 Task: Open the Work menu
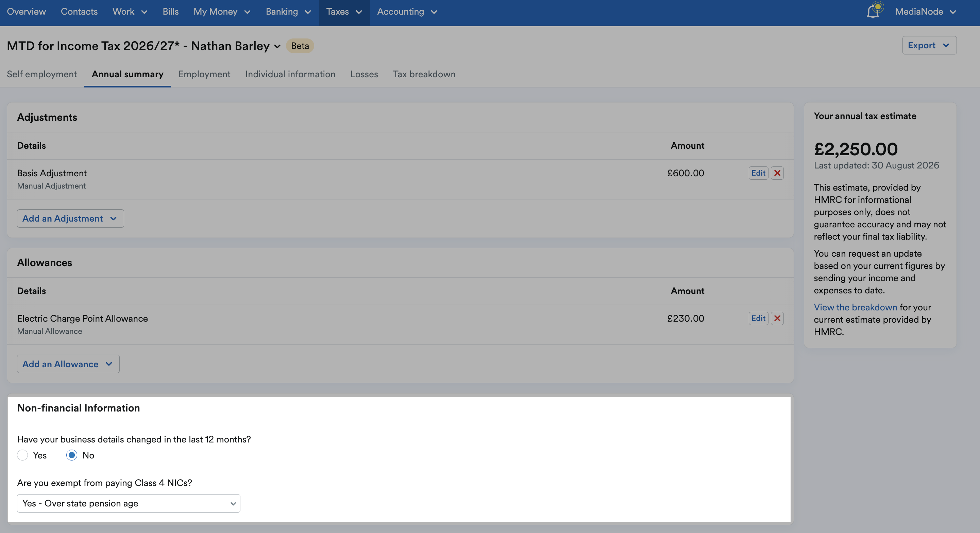[x=130, y=12]
